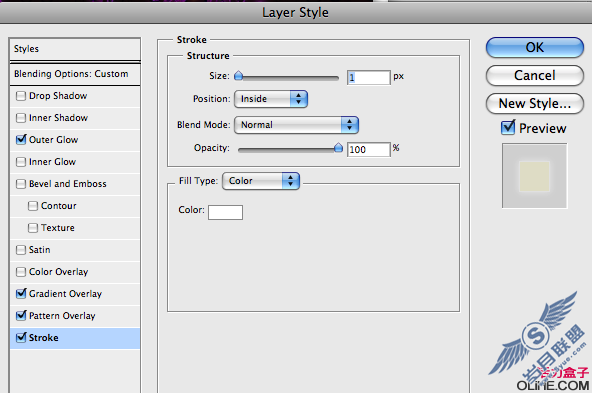Click the OK button

(x=535, y=48)
